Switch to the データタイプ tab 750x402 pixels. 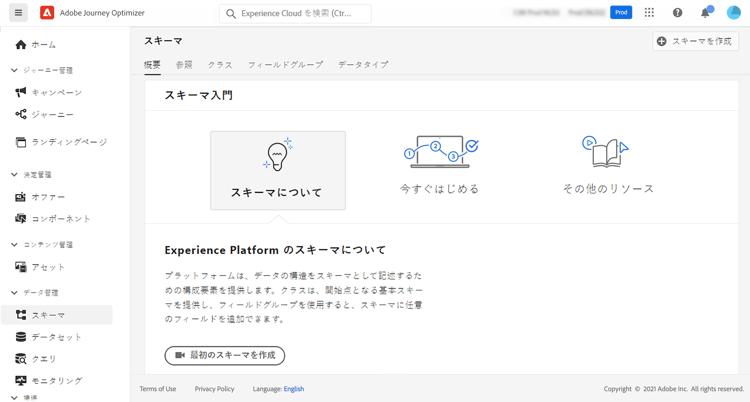coord(363,65)
